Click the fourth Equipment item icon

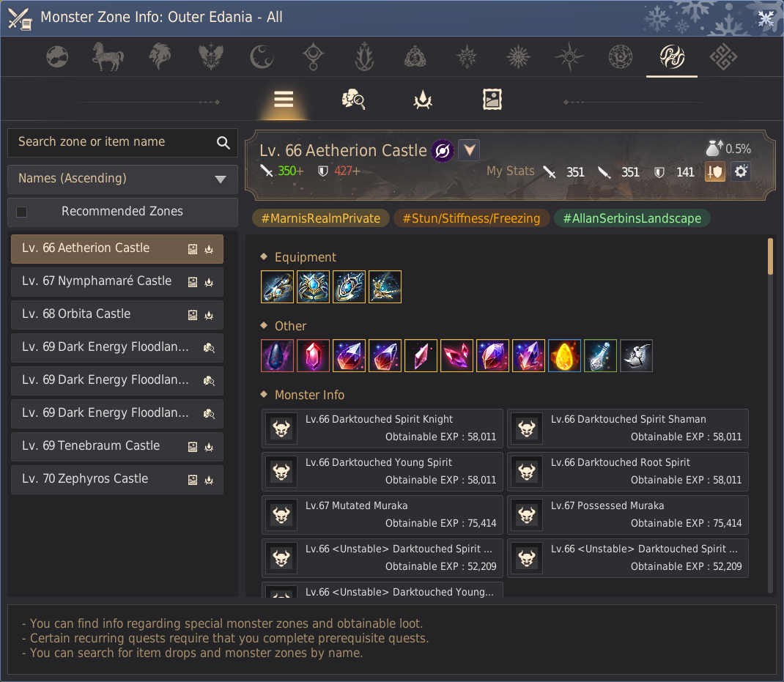click(x=385, y=287)
